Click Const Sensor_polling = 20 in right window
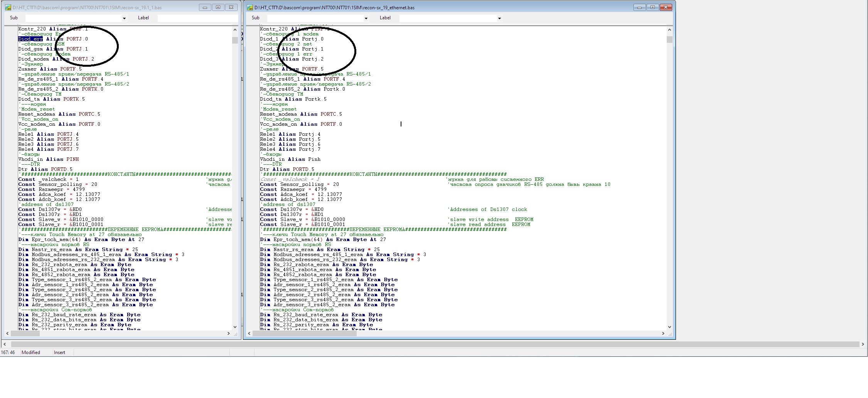This screenshot has height=398, width=868. click(x=300, y=184)
